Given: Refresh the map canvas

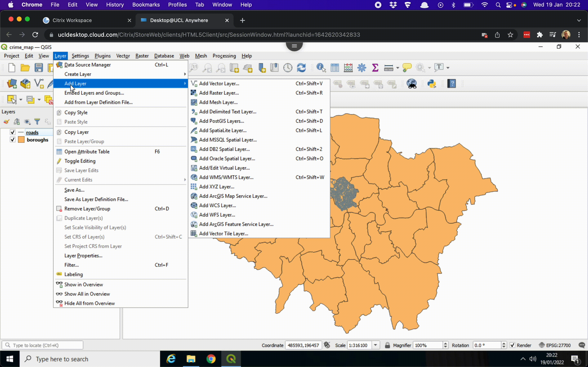Looking at the screenshot, I should pyautogui.click(x=302, y=67).
